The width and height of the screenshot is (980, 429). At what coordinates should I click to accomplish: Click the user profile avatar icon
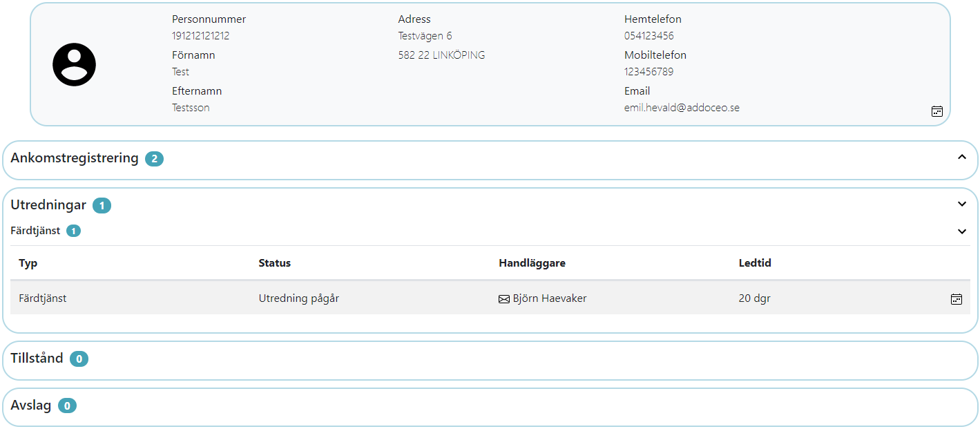tap(74, 64)
